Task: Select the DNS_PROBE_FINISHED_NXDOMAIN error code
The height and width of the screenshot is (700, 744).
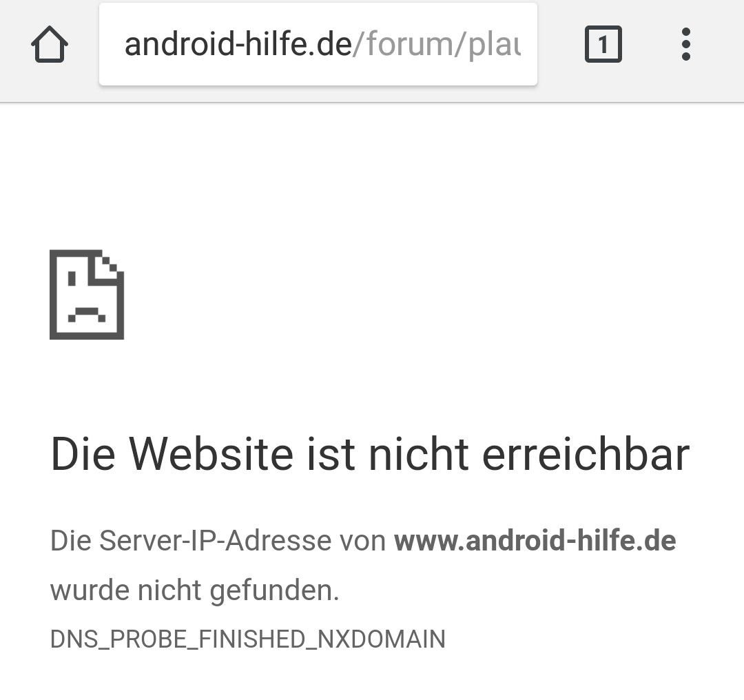Action: click(x=248, y=639)
